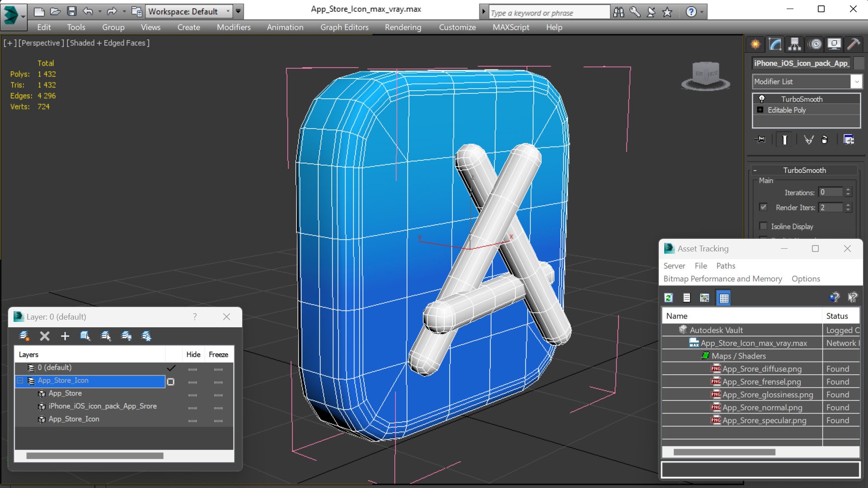Enable Isoline Display checkbox

pyautogui.click(x=763, y=226)
